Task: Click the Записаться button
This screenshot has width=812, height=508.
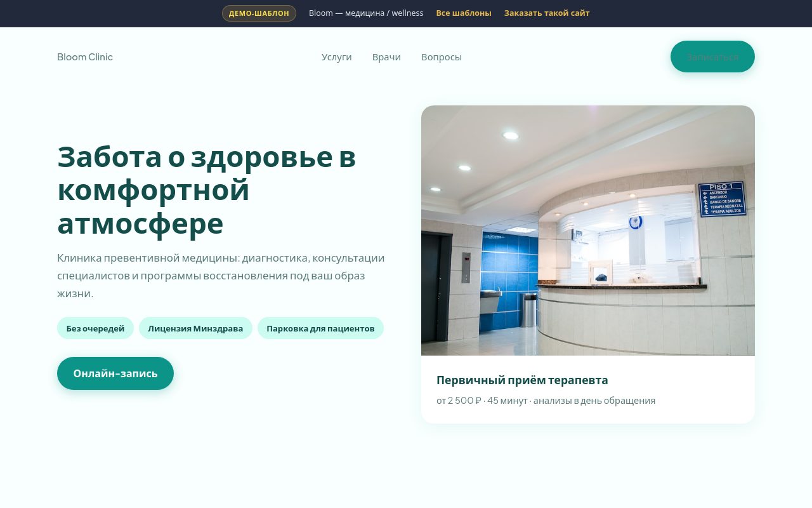Action: [x=712, y=57]
